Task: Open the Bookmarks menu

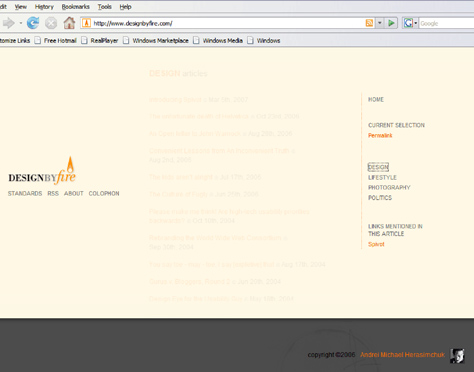Action: pos(75,7)
